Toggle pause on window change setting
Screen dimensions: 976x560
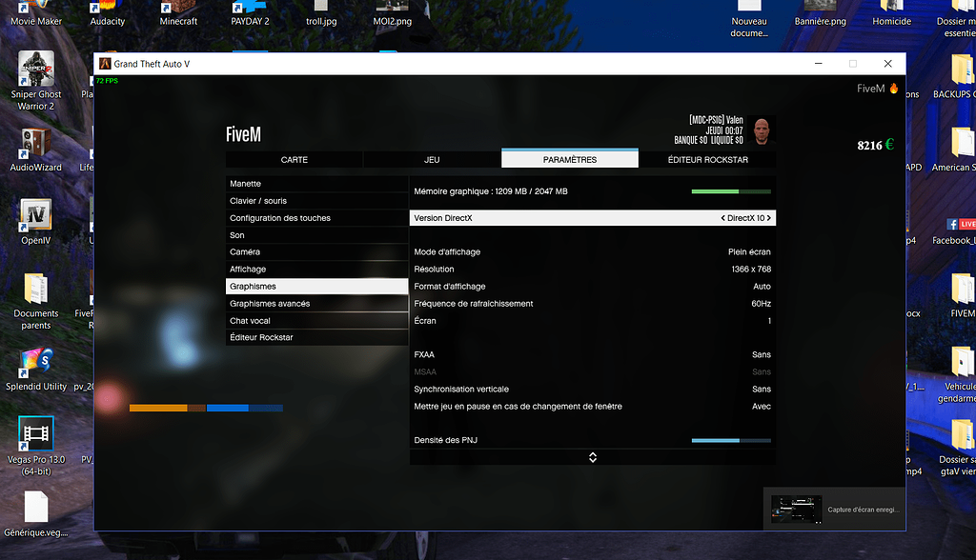click(593, 406)
